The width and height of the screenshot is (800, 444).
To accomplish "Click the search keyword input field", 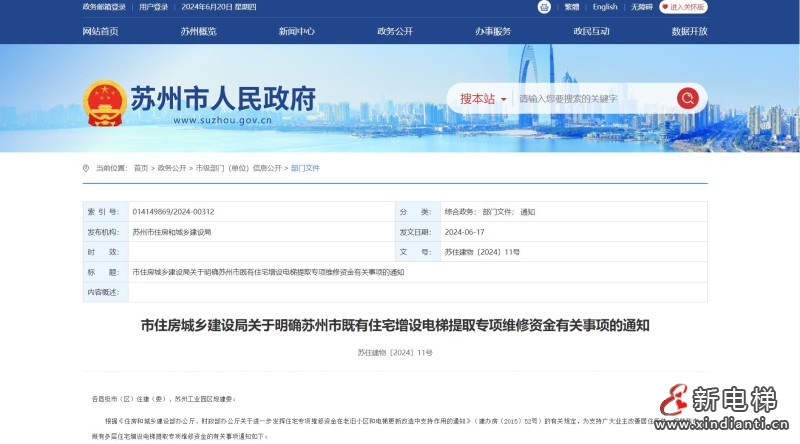I will pyautogui.click(x=590, y=98).
